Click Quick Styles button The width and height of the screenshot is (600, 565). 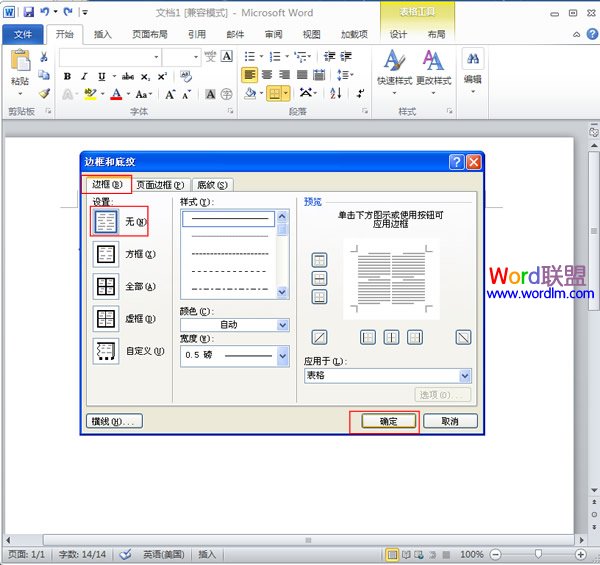394,71
